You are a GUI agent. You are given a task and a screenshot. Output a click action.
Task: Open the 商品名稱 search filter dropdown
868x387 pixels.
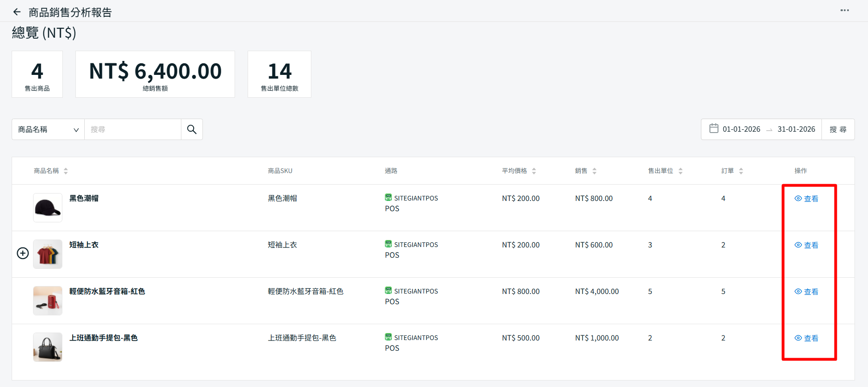point(48,129)
